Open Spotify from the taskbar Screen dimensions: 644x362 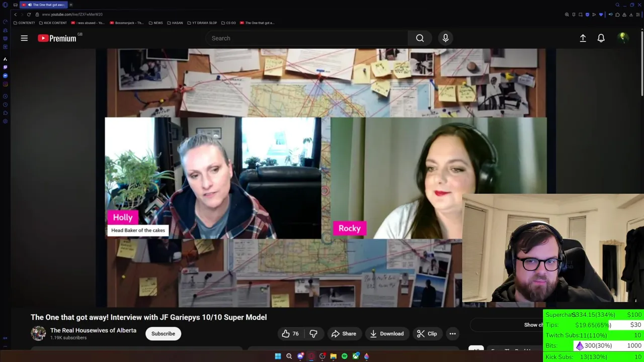(344, 356)
